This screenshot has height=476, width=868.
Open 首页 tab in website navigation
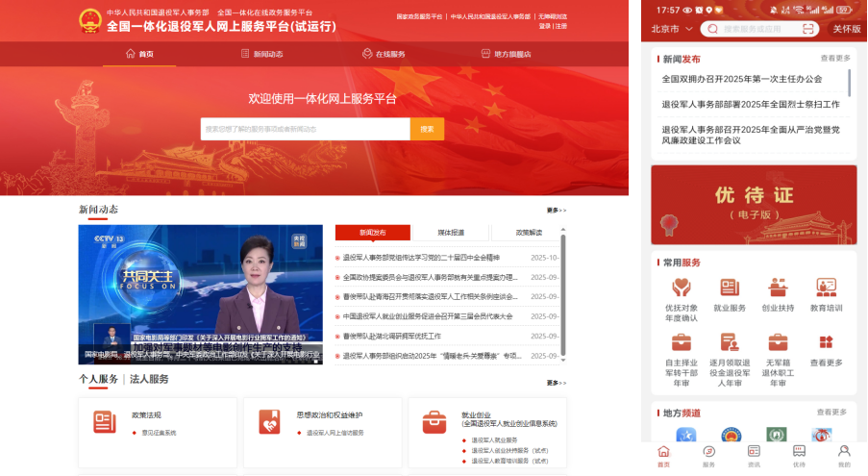pos(139,54)
